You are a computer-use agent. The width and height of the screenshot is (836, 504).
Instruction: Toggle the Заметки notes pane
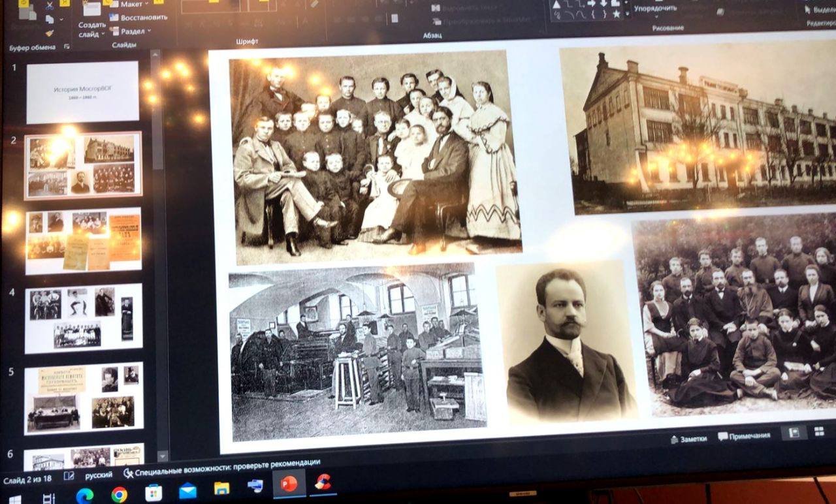coord(688,439)
